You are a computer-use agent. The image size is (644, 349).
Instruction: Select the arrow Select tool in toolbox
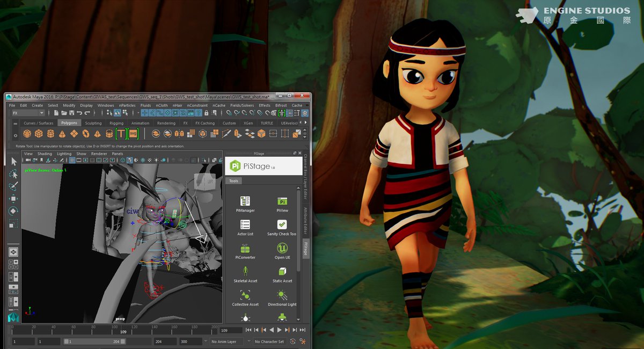pyautogui.click(x=13, y=162)
